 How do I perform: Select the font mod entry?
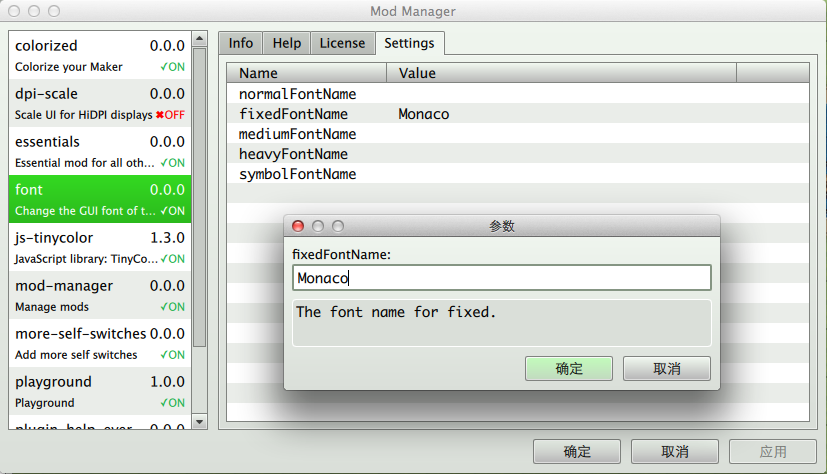click(x=100, y=199)
